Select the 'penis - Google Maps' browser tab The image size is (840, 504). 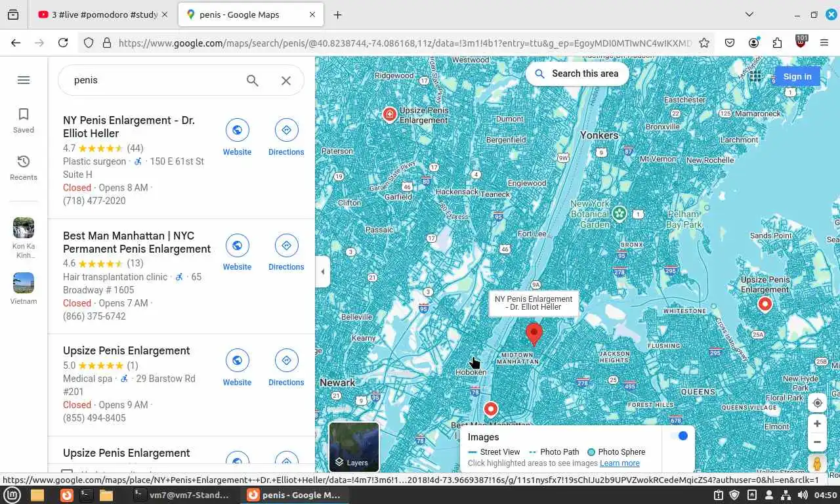tap(251, 14)
